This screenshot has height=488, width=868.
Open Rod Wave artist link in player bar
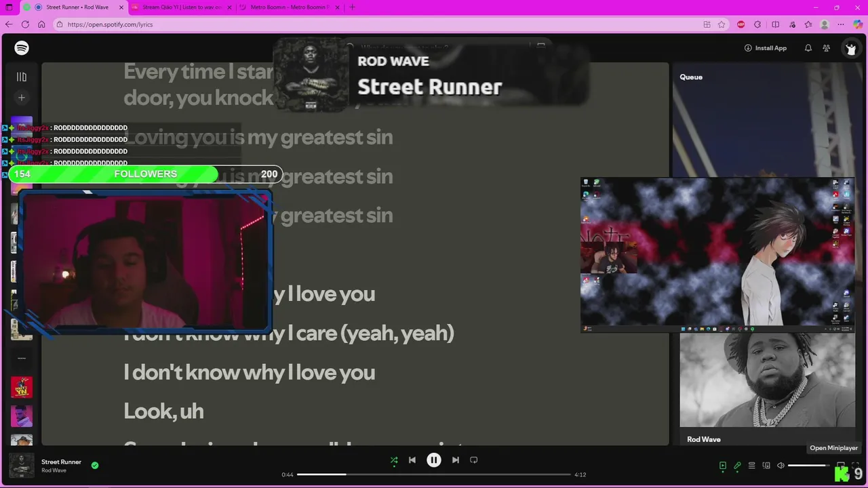pos(54,470)
